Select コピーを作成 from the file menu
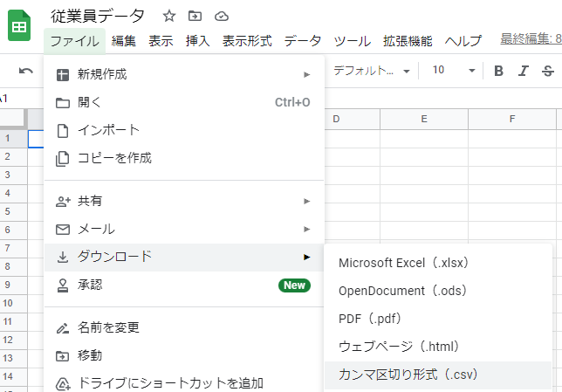Screen dimensions: 562x392 [114, 158]
